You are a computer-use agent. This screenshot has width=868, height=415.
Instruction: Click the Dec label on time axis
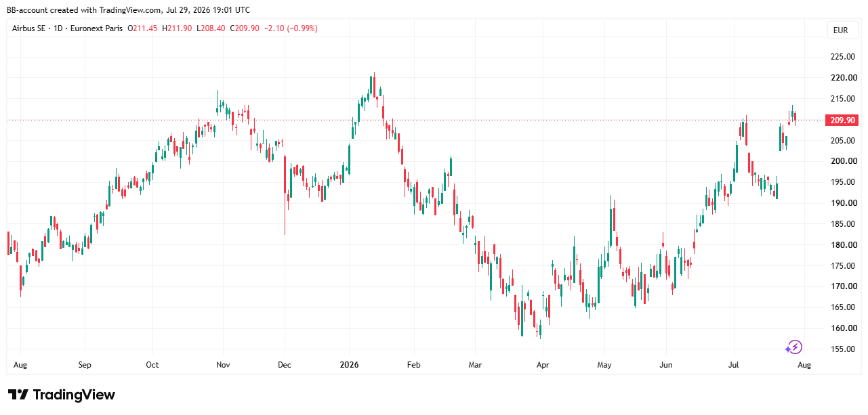(285, 365)
